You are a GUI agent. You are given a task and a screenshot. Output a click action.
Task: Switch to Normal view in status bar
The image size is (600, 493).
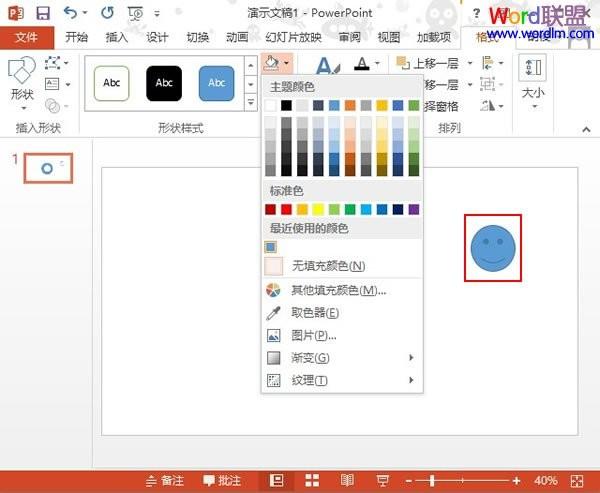point(277,480)
